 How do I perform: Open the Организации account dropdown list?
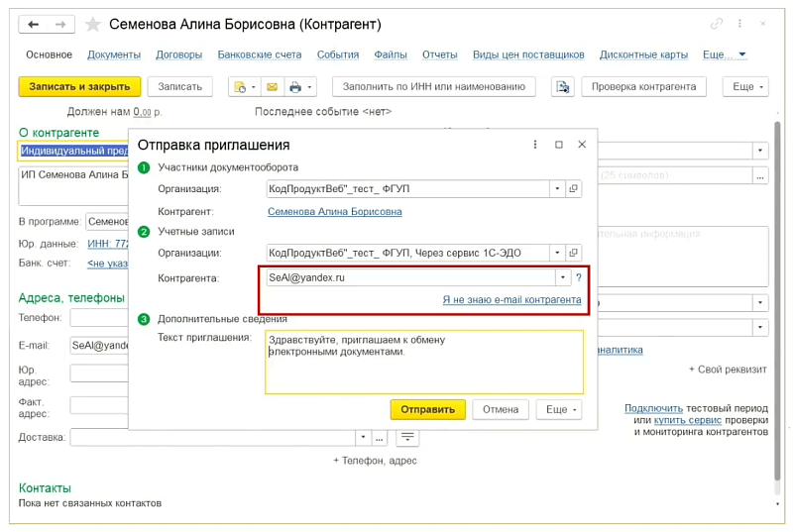(557, 252)
